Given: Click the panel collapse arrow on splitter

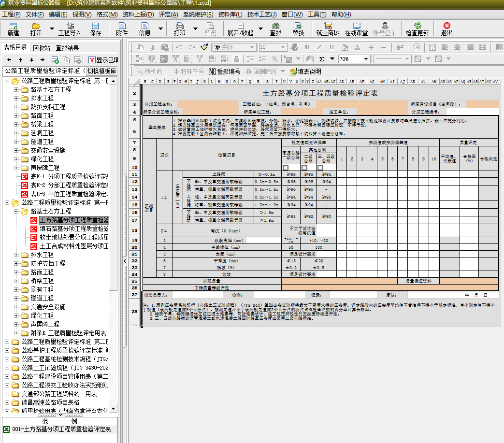Looking at the screenshot, I should pyautogui.click(x=125, y=261).
